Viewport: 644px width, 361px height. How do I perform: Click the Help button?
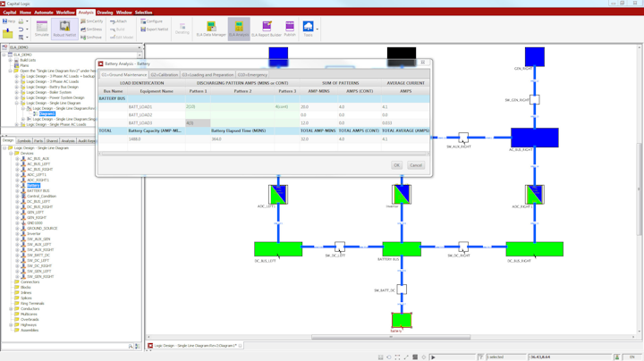9,21
